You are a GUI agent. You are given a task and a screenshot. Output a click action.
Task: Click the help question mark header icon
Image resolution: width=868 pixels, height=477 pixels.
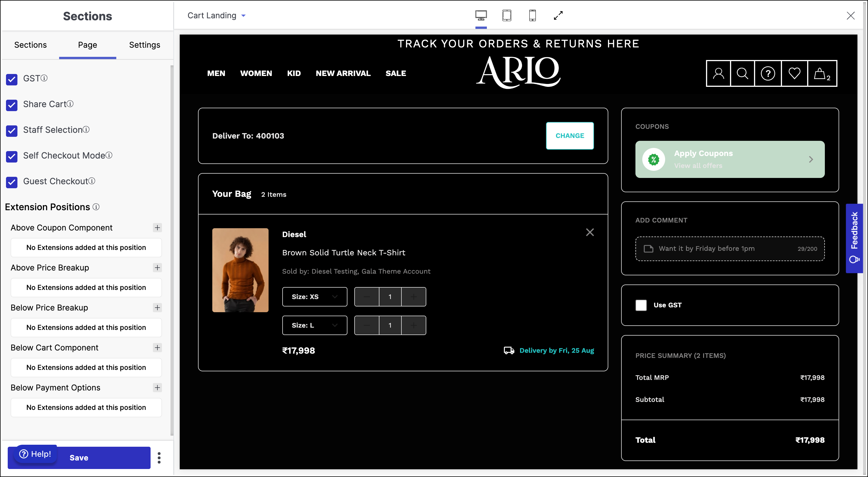(x=768, y=73)
